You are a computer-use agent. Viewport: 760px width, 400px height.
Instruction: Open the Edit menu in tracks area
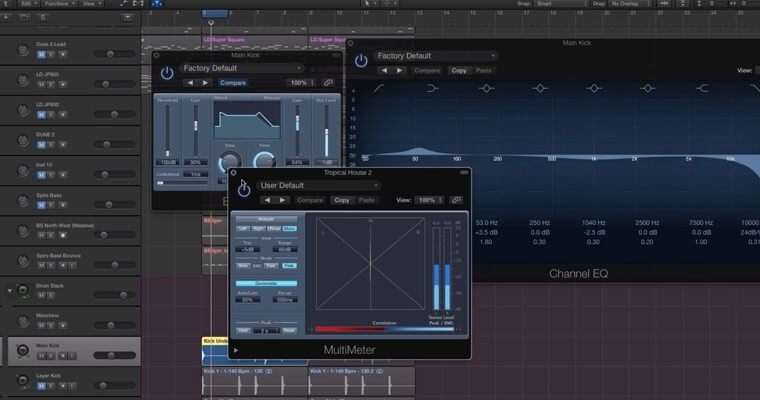click(27, 3)
